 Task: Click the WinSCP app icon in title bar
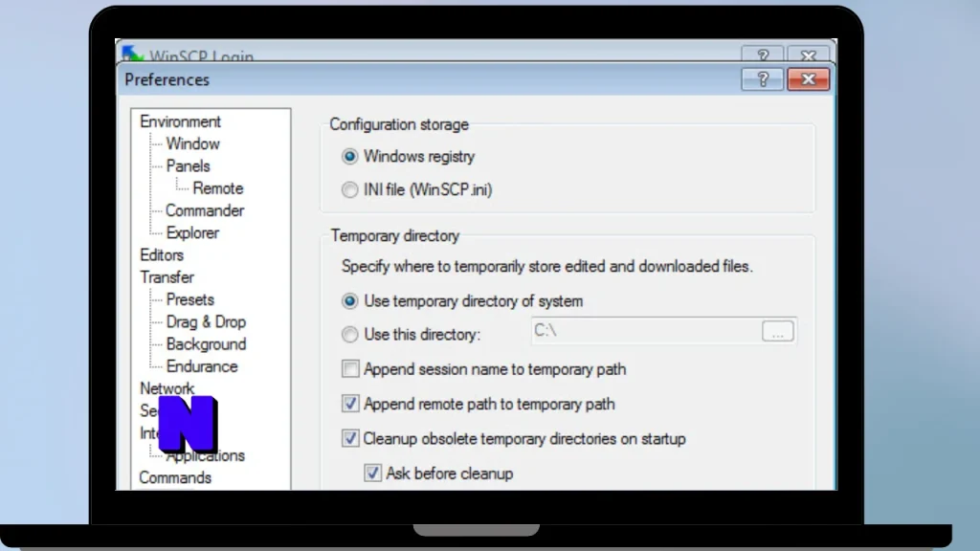(132, 54)
